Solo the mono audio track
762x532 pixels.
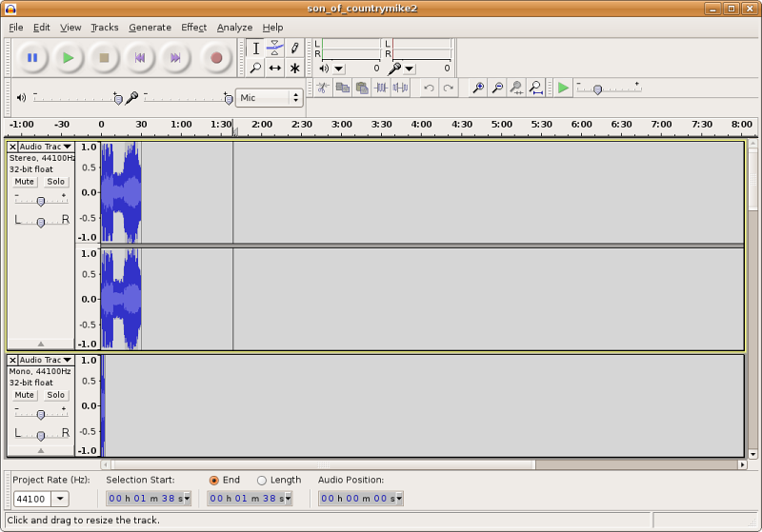[x=55, y=395]
